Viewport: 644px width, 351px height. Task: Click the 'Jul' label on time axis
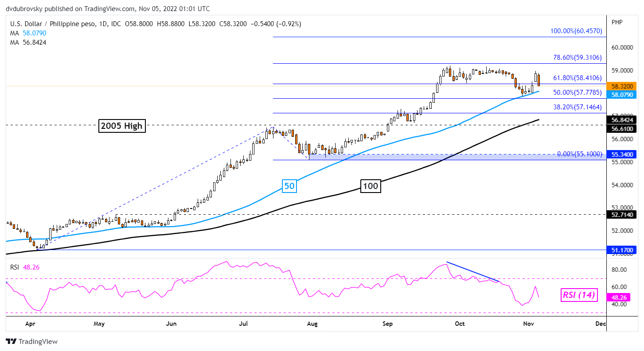tap(243, 324)
